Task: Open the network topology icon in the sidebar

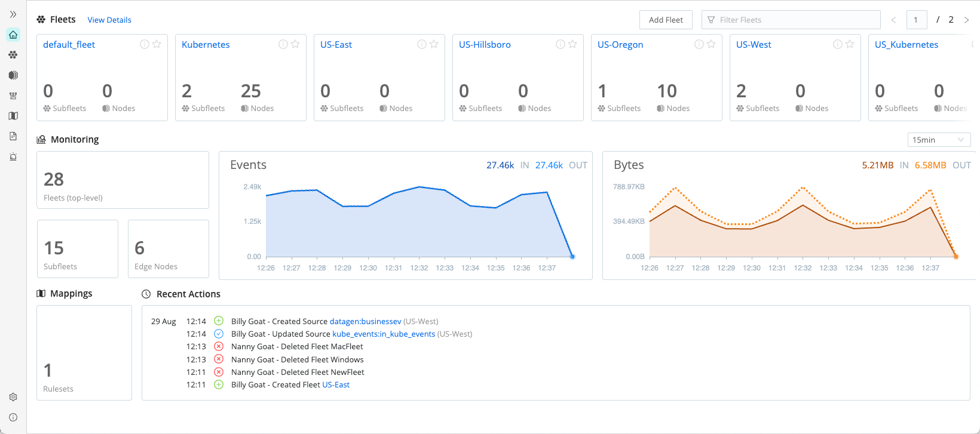Action: coord(13,96)
